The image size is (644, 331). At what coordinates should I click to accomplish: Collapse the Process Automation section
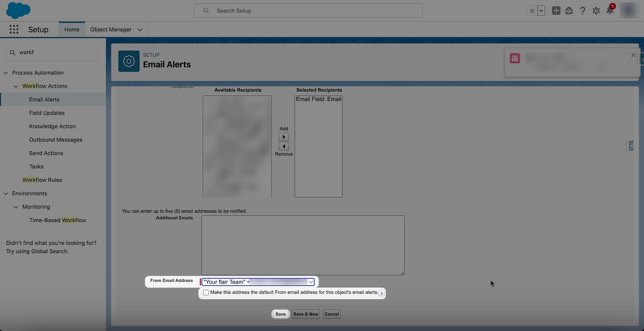pyautogui.click(x=6, y=73)
